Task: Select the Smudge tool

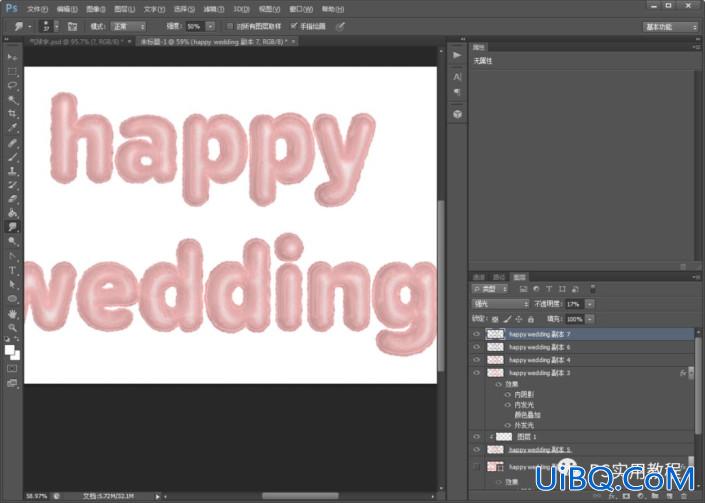Action: pos(12,227)
